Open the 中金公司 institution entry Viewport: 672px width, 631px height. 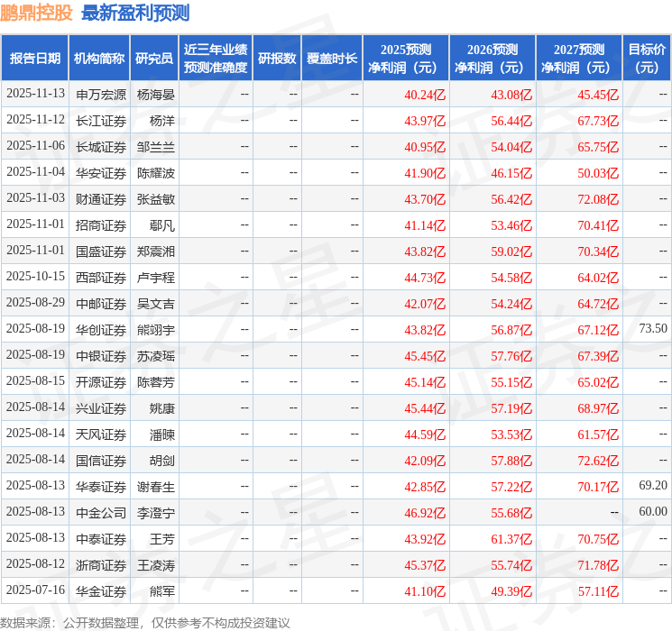tap(101, 513)
